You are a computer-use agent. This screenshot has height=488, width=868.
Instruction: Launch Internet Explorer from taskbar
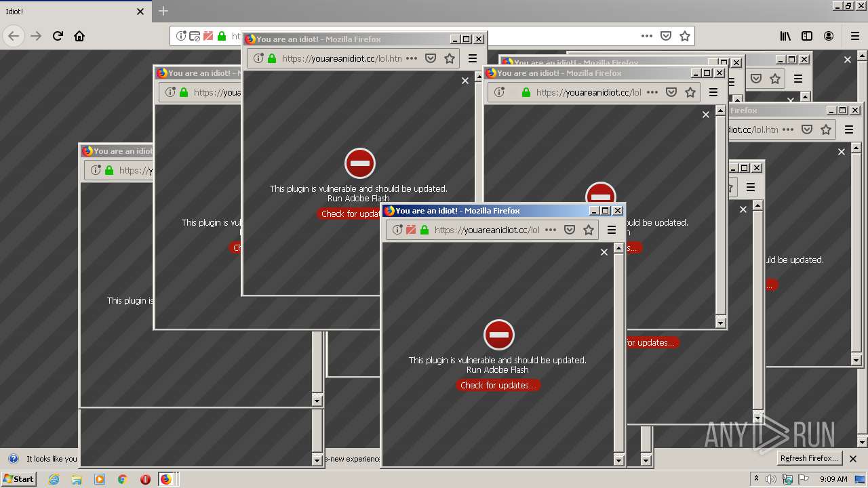[54, 479]
